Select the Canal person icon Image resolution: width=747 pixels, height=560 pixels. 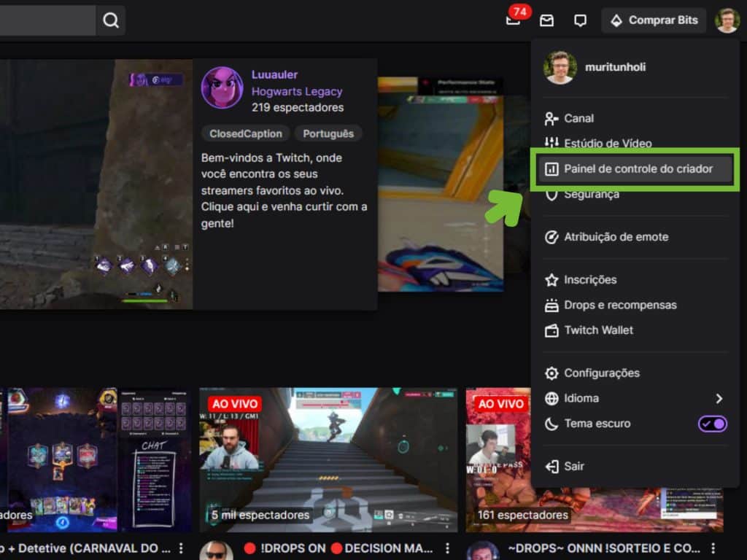pos(552,118)
